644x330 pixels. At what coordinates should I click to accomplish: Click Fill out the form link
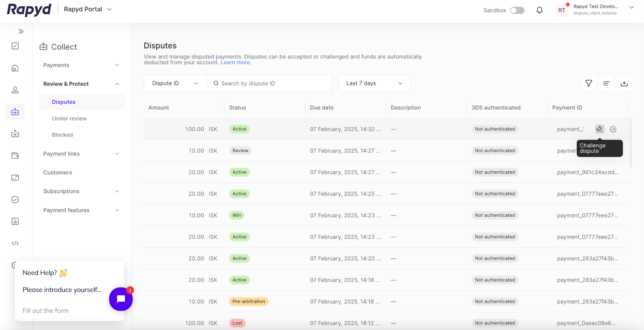point(45,311)
